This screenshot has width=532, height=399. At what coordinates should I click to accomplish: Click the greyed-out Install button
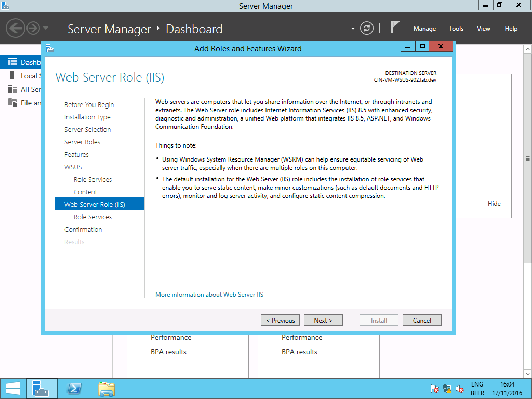pyautogui.click(x=379, y=320)
